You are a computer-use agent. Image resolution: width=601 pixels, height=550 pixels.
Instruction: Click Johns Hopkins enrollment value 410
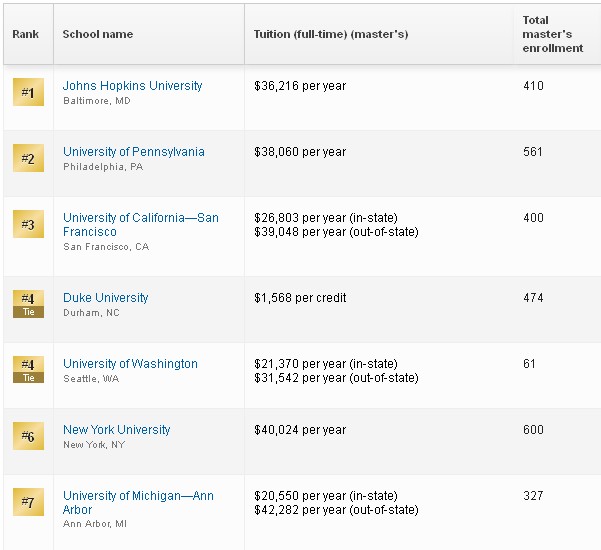tap(533, 85)
